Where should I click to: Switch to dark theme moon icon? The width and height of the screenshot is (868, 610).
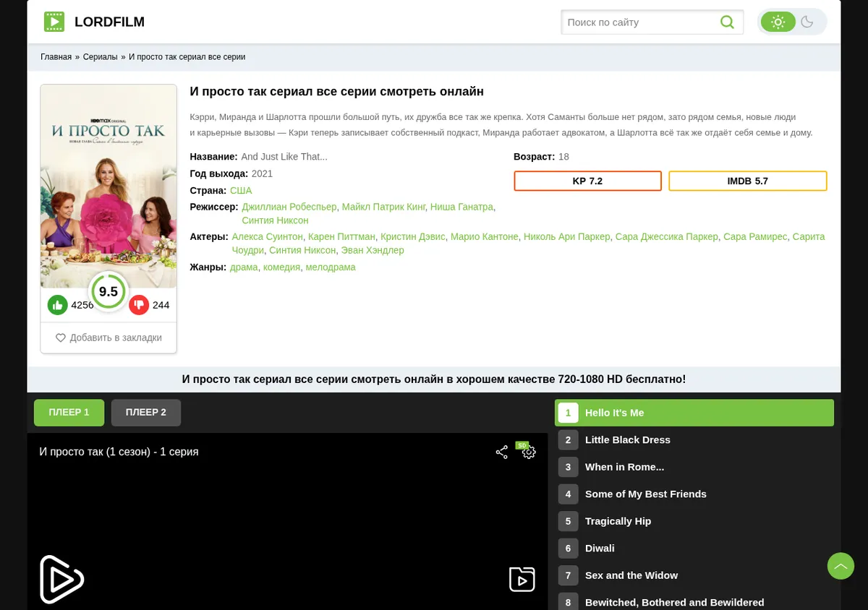point(807,22)
